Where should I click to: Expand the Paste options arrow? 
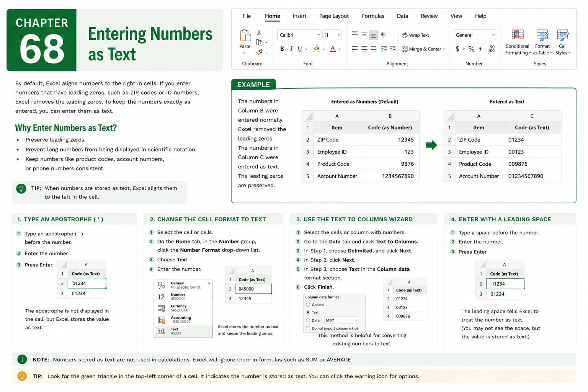pyautogui.click(x=245, y=53)
